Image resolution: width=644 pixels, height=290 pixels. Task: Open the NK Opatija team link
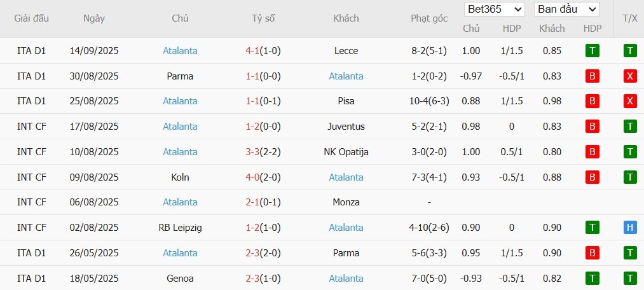point(346,152)
